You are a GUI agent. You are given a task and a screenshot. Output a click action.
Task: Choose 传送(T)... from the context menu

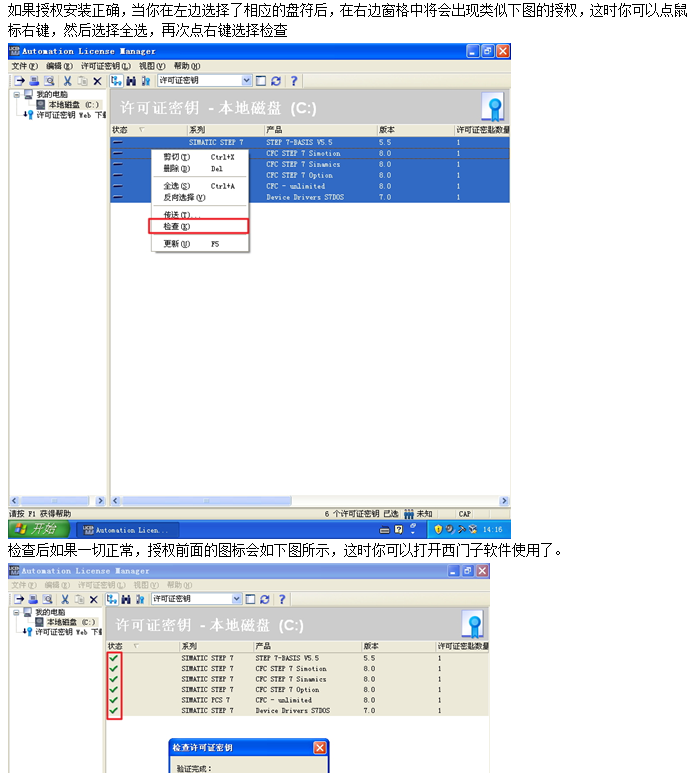point(200,214)
